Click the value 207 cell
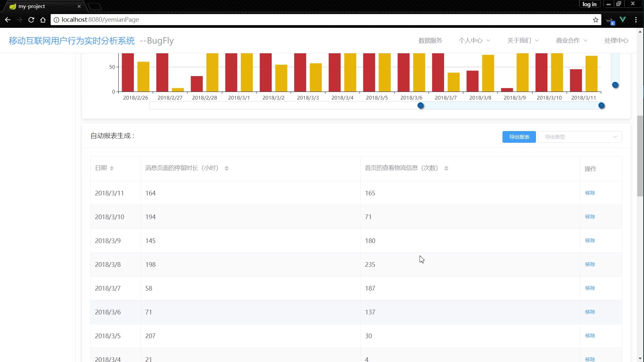The height and width of the screenshot is (362, 644). 250,336
